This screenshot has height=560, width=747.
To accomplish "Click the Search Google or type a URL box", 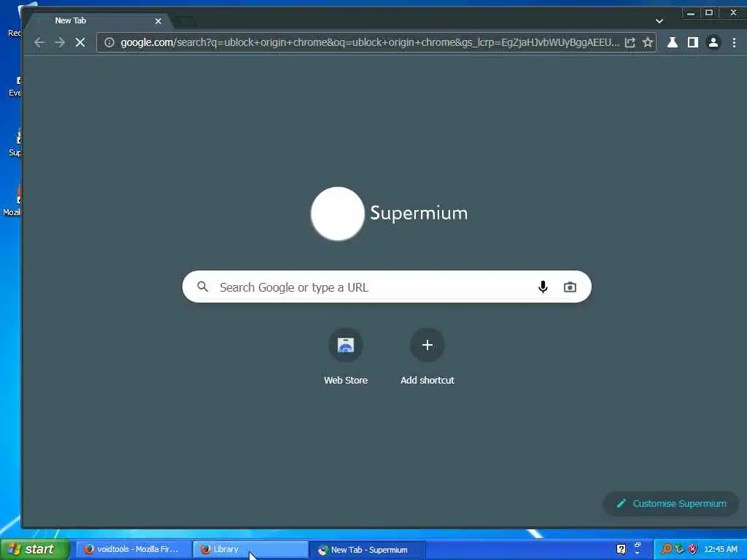I will click(x=387, y=287).
